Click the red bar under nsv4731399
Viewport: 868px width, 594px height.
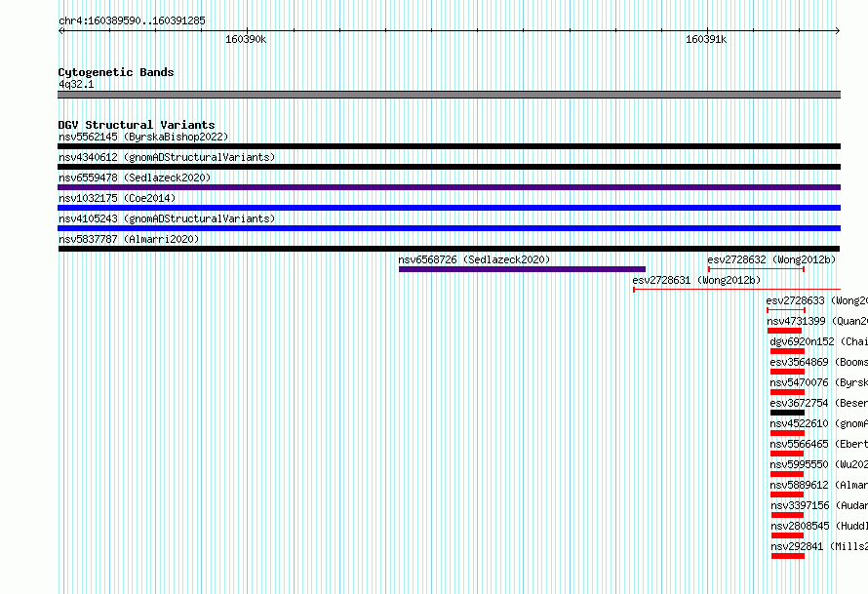point(784,331)
